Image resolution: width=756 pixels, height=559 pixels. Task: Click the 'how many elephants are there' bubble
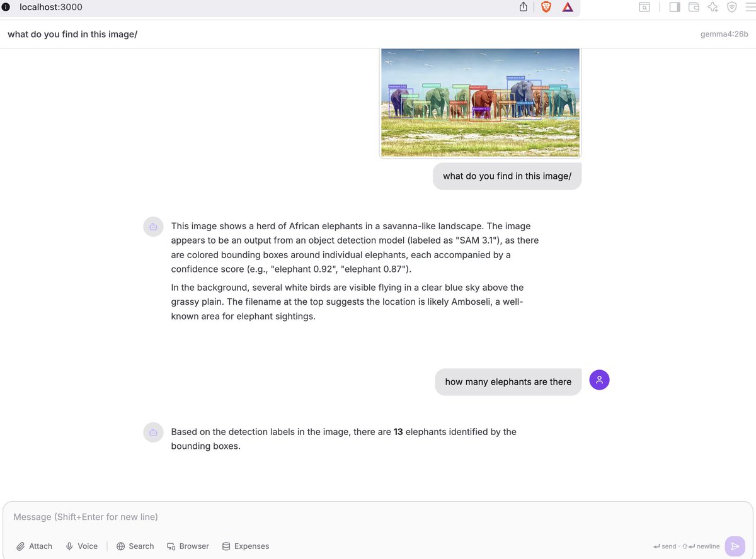[x=508, y=382]
